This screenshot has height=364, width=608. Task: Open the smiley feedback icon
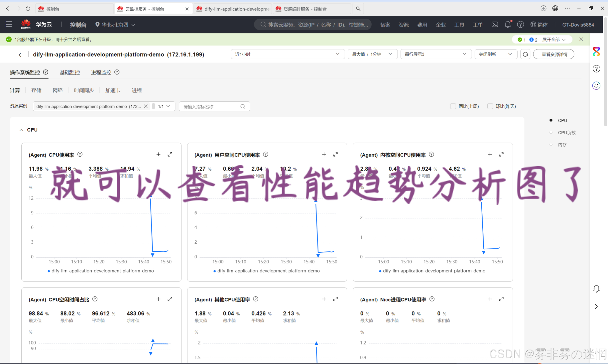coord(596,85)
